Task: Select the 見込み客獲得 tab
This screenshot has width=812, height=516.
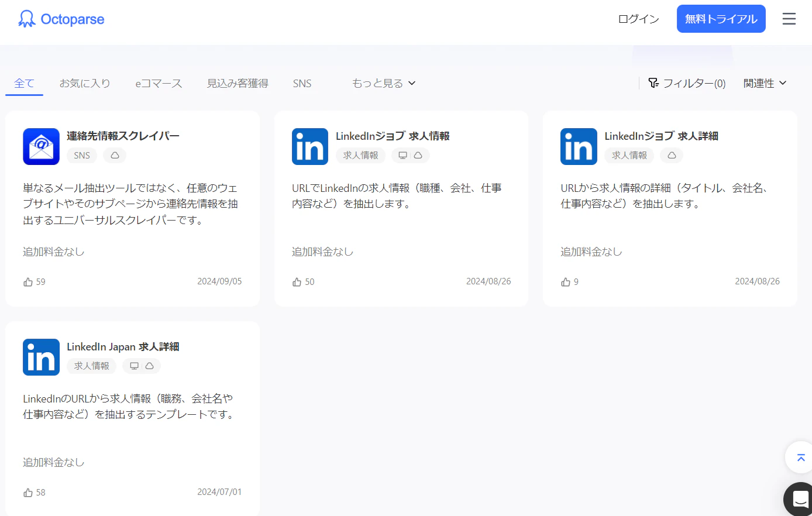Action: 238,83
